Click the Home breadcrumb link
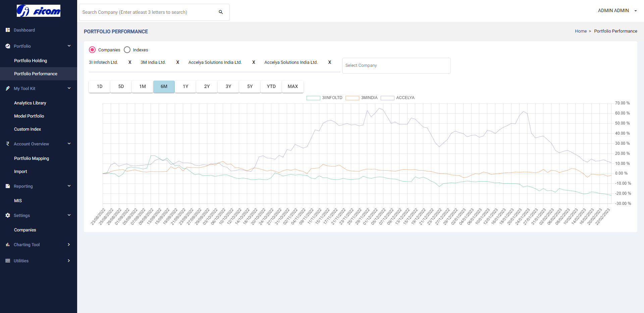 pyautogui.click(x=581, y=31)
